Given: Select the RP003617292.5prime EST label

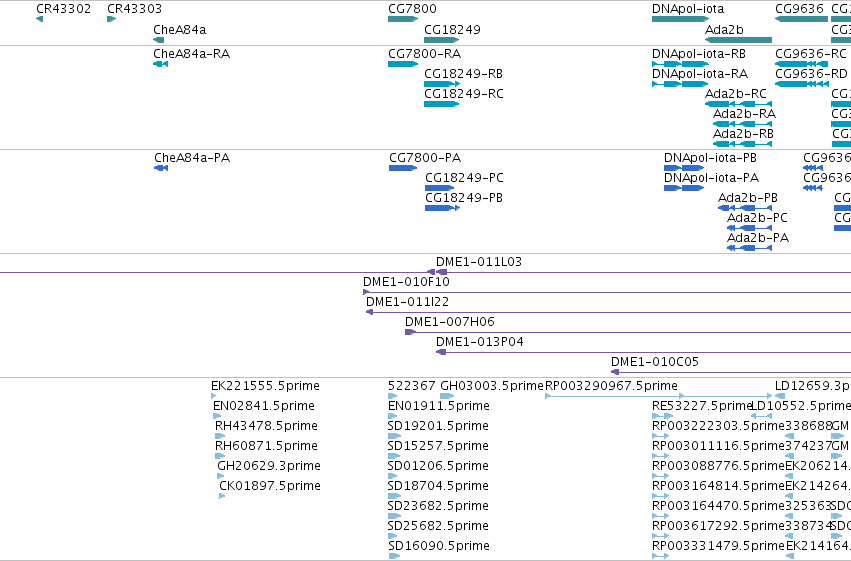Looking at the screenshot, I should pos(719,527).
